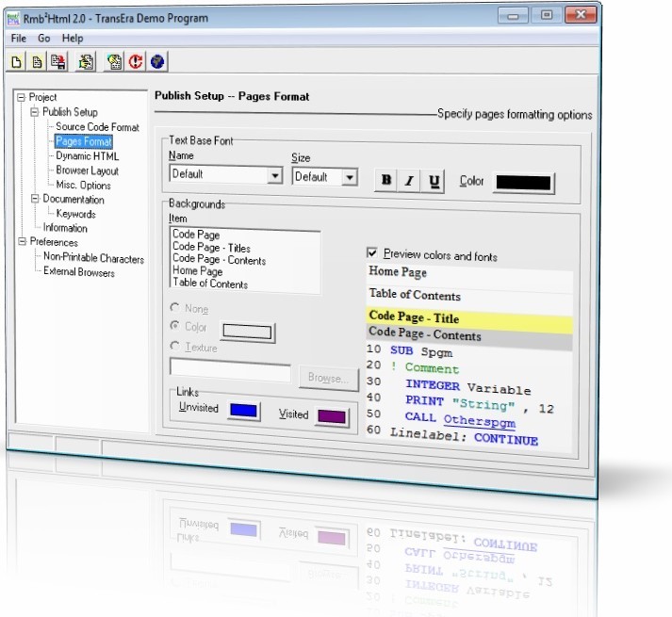This screenshot has height=617, width=672.
Task: Open the font Name dropdown
Action: pos(274,175)
